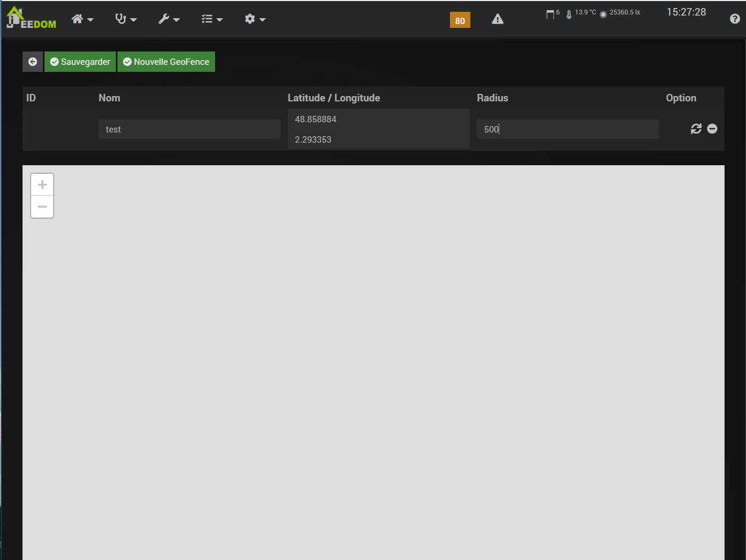Click the Radius column header
The width and height of the screenshot is (746, 560).
tap(492, 98)
